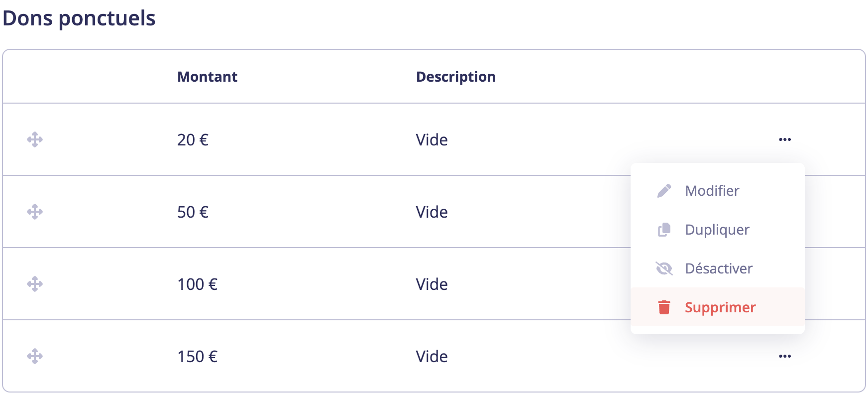Click the Montant column header
Viewport: 868px width, 395px height.
tap(207, 77)
